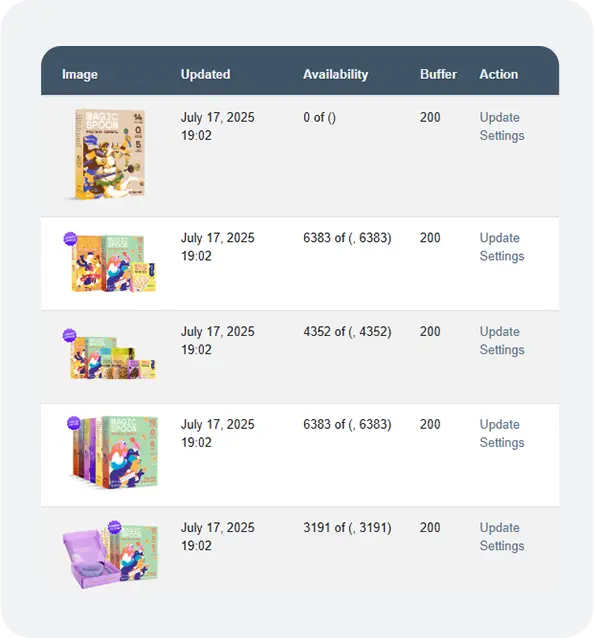Click the buffer 200 in the 3191 row
Screen dimensions: 594x638
430,527
